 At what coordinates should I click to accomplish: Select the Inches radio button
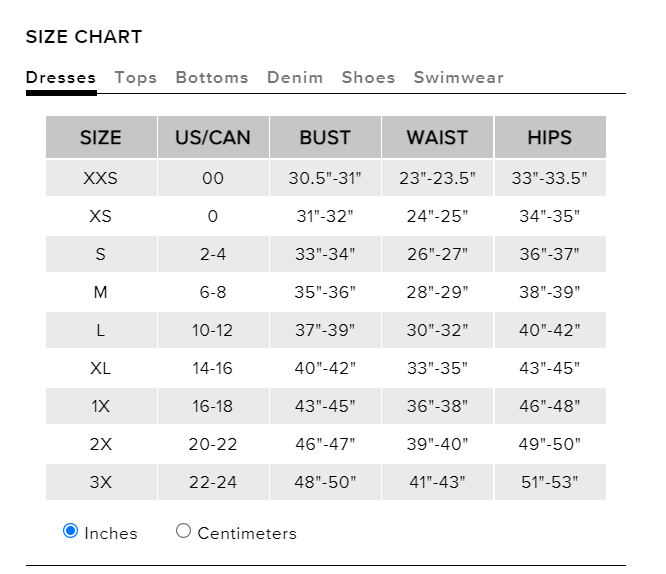[x=71, y=531]
